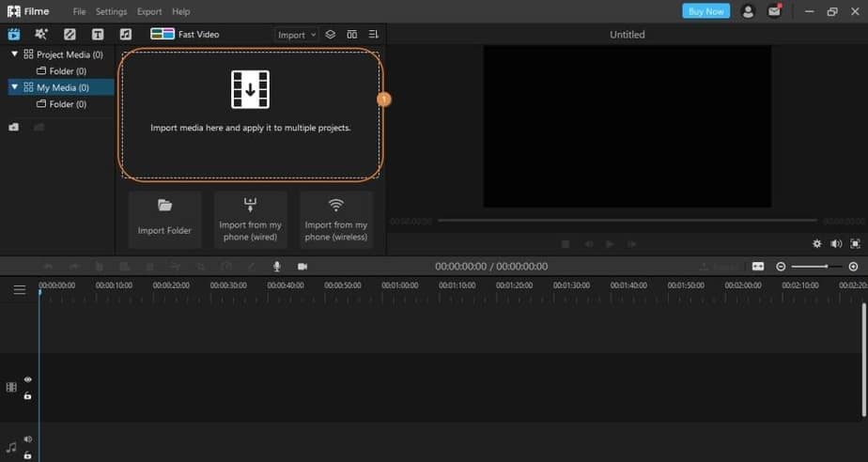Open the Audio music note tab
Viewport: 868px width, 462px height.
(126, 35)
